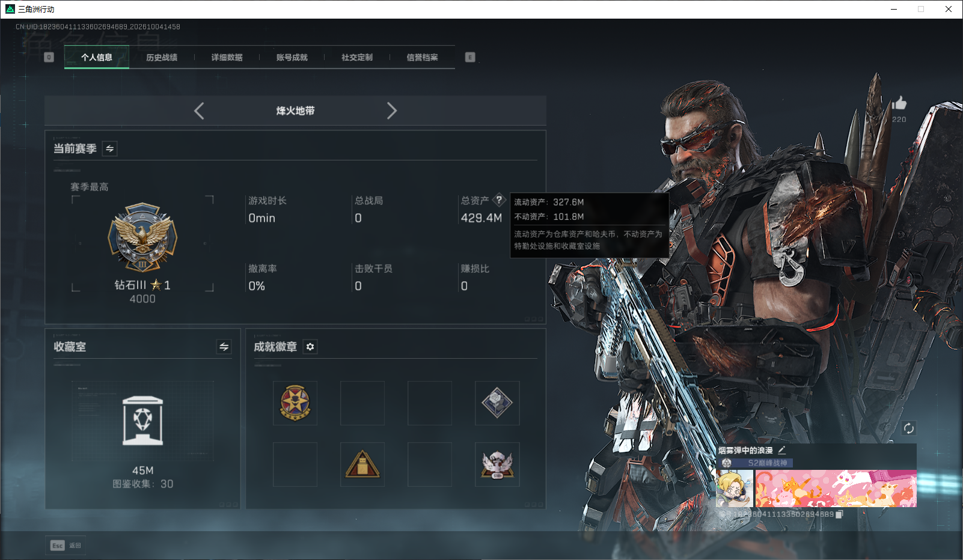Click the player avatar thumbnail

click(x=735, y=488)
